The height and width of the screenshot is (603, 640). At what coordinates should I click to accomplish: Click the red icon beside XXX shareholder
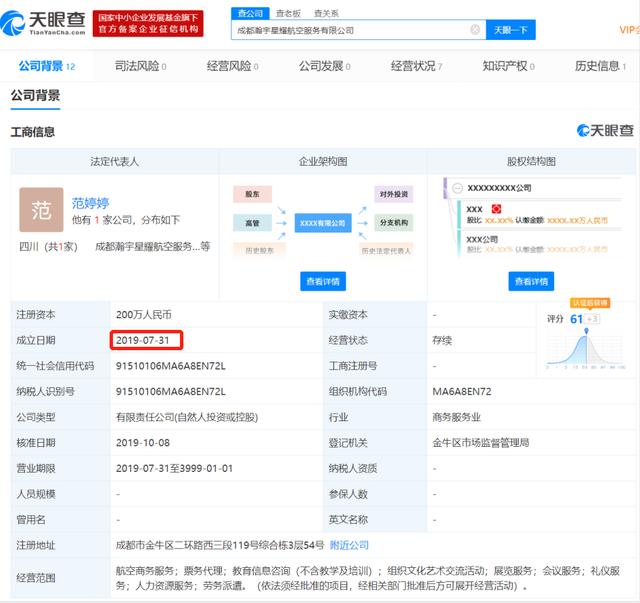[x=496, y=209]
